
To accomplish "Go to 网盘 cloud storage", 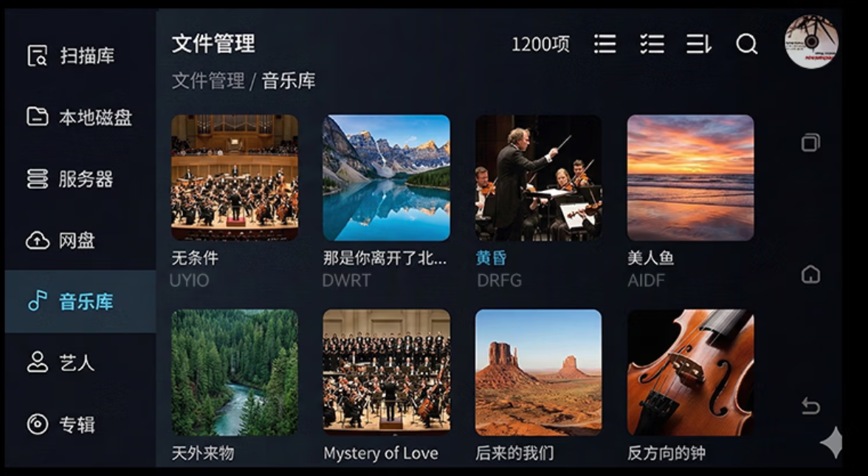I will (x=80, y=241).
